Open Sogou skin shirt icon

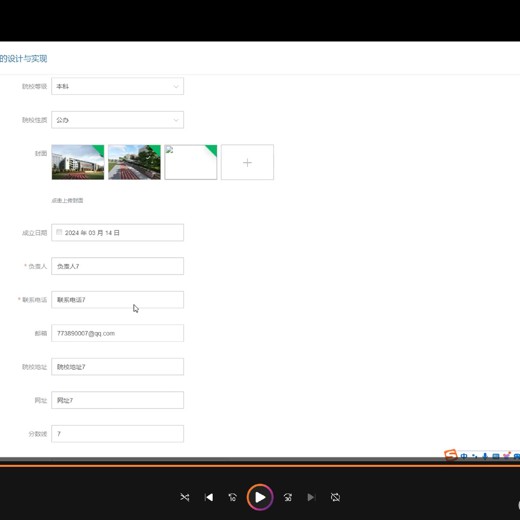click(507, 456)
